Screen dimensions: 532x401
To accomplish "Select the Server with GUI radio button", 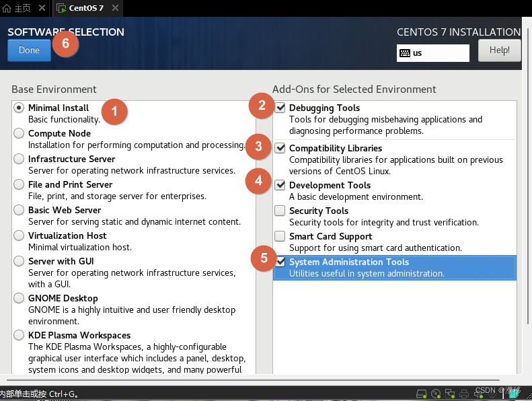I will [x=19, y=261].
